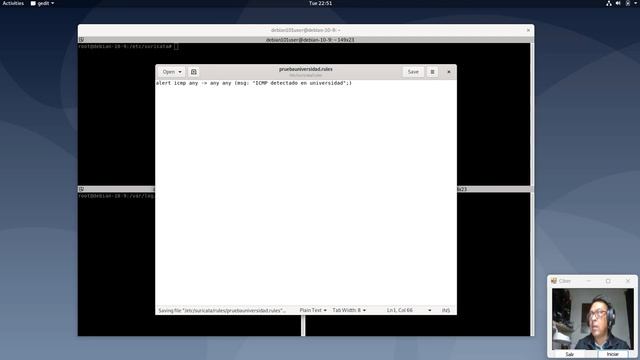Focus the lower-left terminal pane prompt

(x=116, y=196)
